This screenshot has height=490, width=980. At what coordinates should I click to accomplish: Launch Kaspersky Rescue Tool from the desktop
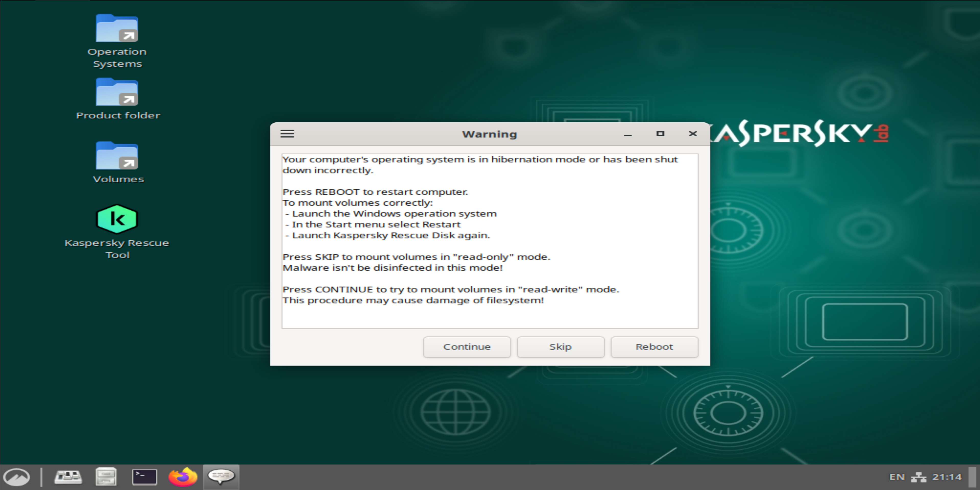click(x=117, y=219)
